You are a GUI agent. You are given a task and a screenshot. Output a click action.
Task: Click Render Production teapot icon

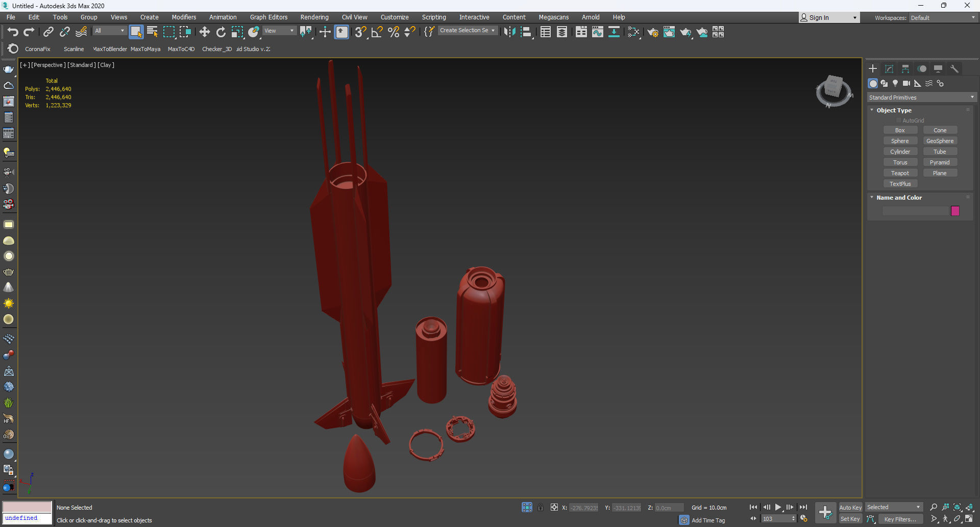(685, 32)
